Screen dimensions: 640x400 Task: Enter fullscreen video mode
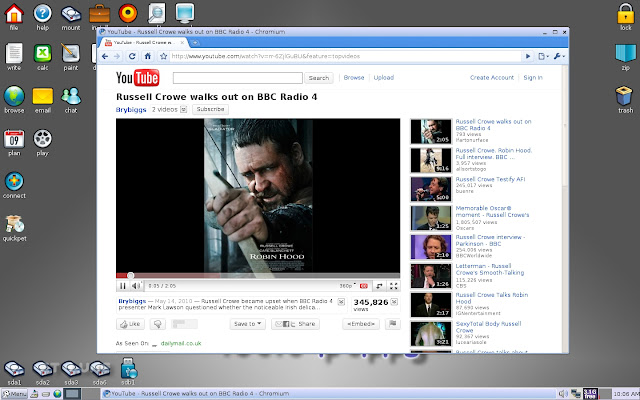[x=393, y=286]
